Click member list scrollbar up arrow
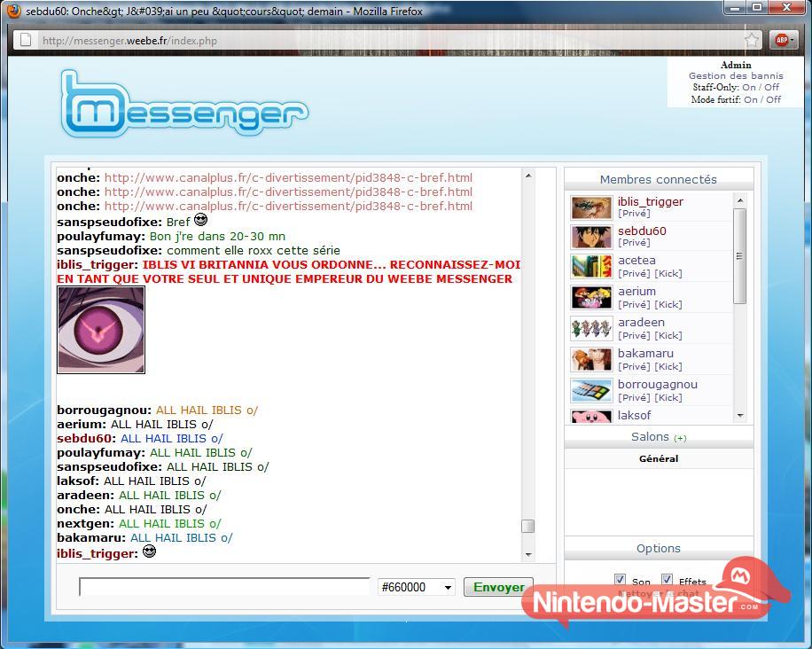This screenshot has width=812, height=649. (740, 199)
